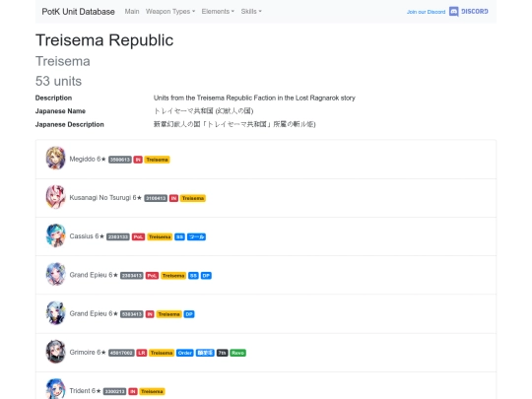The height and width of the screenshot is (399, 532).
Task: Click the LR badge beside Grimoire
Action: coord(142,353)
